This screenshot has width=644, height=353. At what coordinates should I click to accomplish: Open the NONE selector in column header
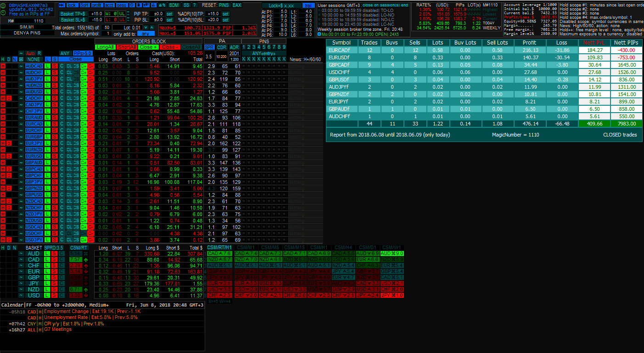pos(34,59)
